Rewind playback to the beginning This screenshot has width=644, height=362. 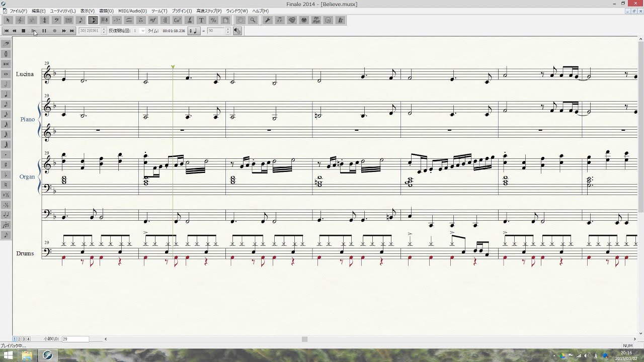pyautogui.click(x=7, y=31)
